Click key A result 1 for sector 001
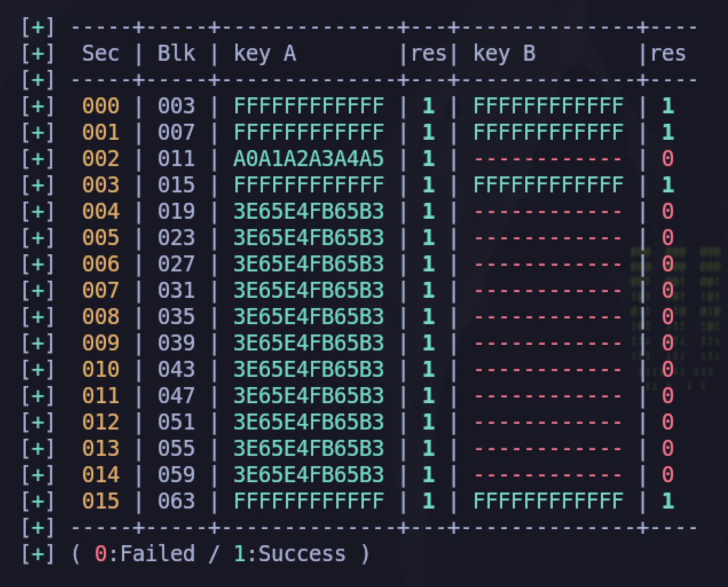This screenshot has height=587, width=728. [x=428, y=132]
